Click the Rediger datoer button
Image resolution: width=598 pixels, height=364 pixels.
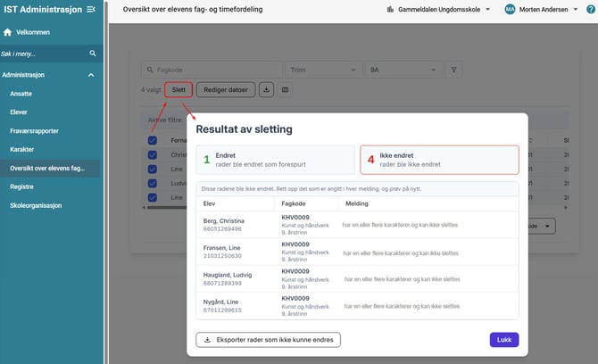click(x=226, y=89)
